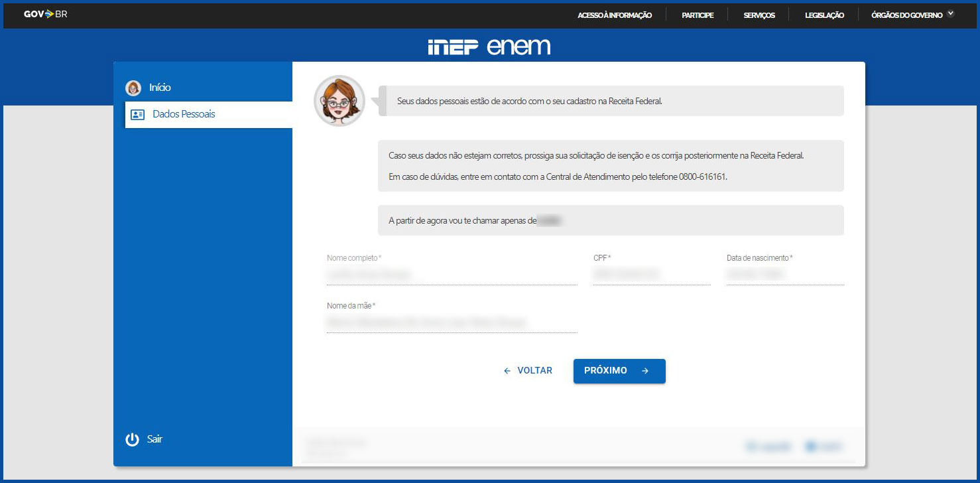Open the Serviços menu item
Screen dimensions: 980x483
759,15
